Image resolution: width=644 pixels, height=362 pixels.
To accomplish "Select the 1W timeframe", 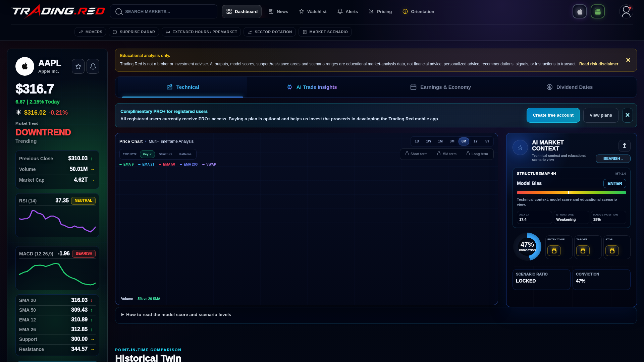I will point(429,141).
